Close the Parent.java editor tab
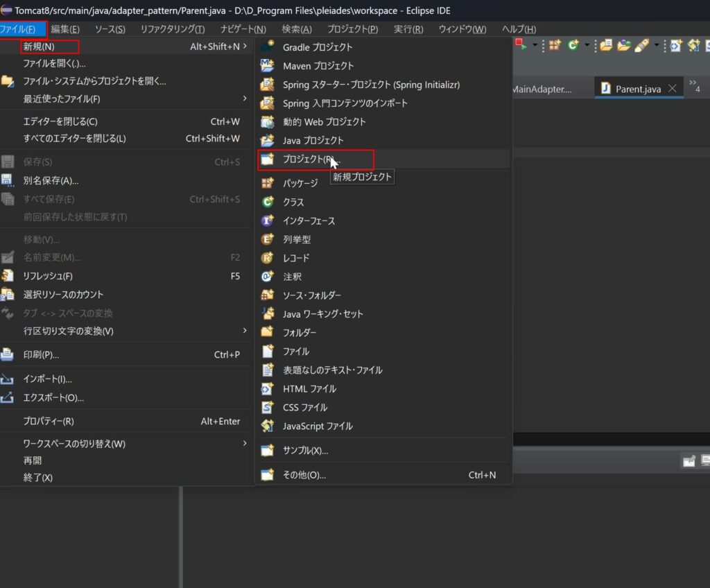The width and height of the screenshot is (710, 588). pyautogui.click(x=672, y=89)
